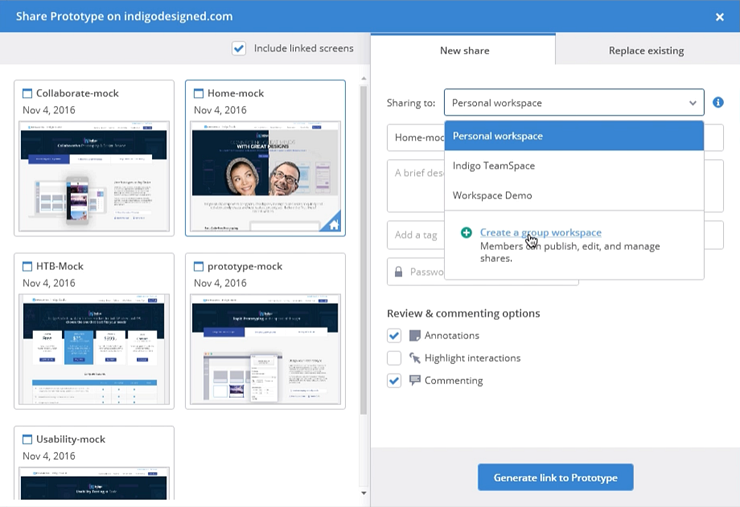Click the scroll down arrow of screen list
The width and height of the screenshot is (740, 507).
click(x=363, y=493)
